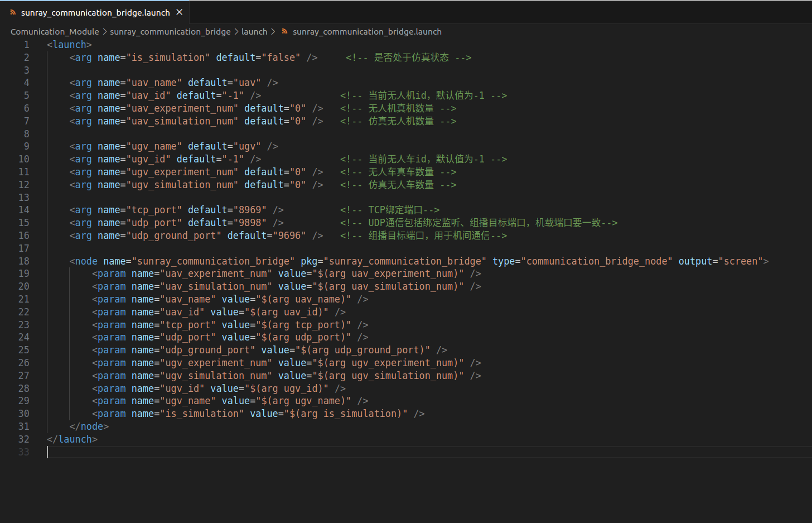Click the default value "8969"
812x523 pixels.
pos(250,210)
